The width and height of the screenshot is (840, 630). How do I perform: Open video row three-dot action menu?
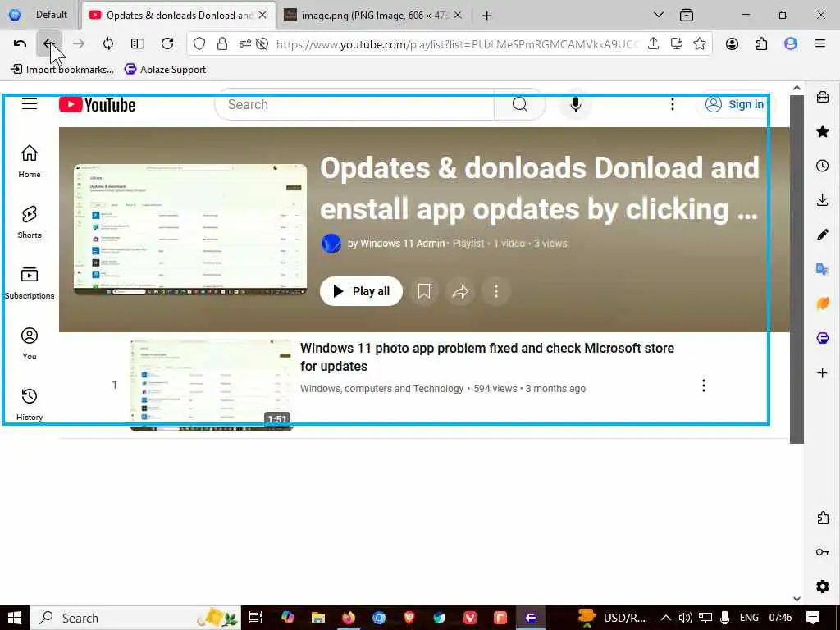[703, 386]
